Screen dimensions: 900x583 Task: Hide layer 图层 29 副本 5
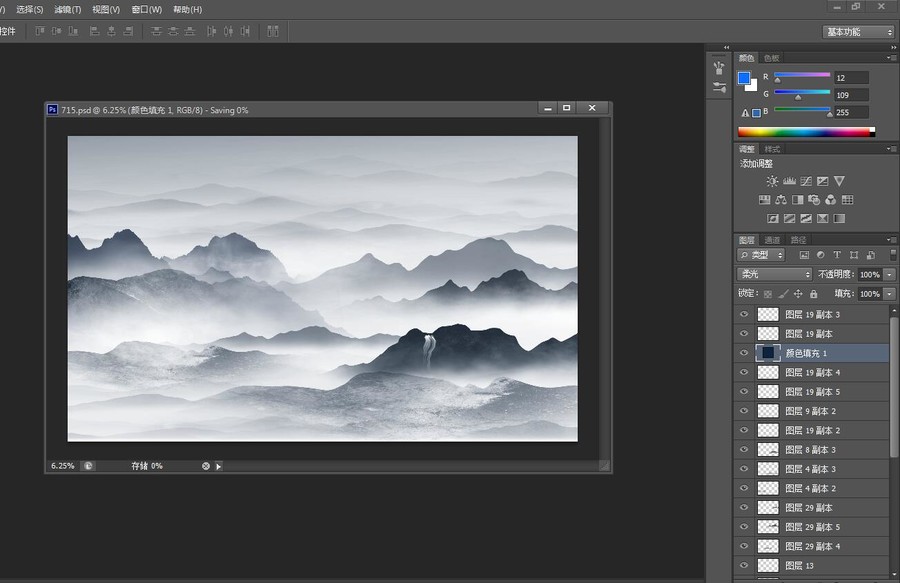(744, 527)
